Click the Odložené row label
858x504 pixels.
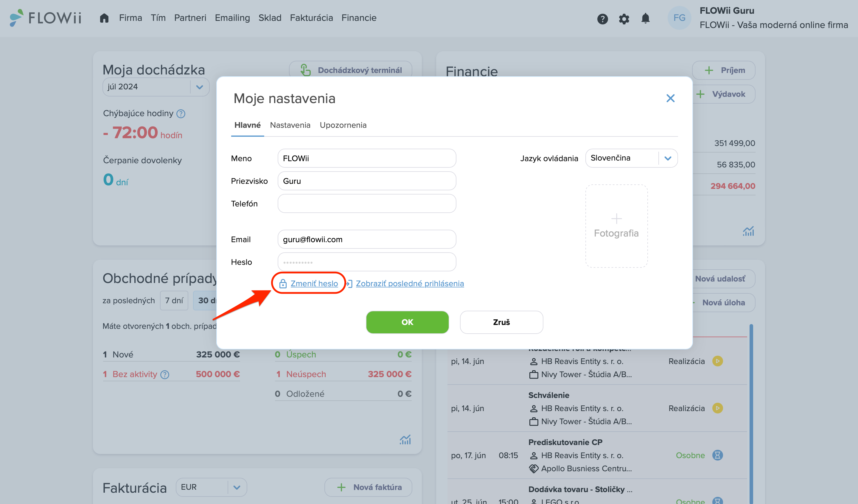click(305, 394)
